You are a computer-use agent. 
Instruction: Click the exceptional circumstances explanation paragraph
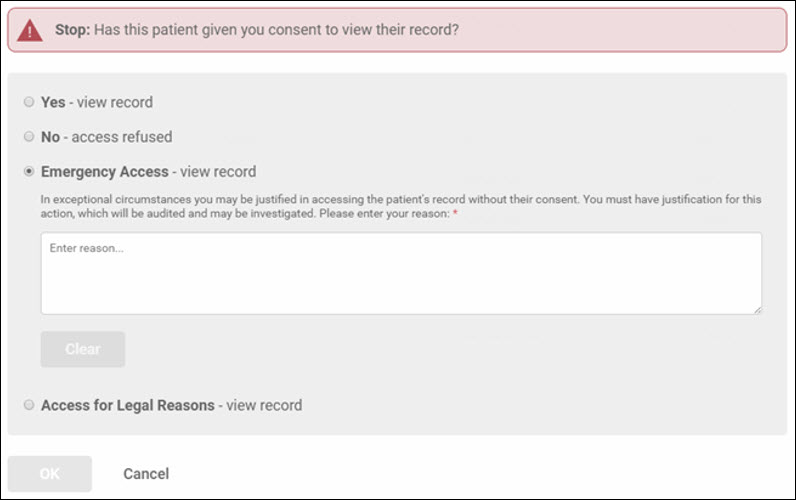401,206
